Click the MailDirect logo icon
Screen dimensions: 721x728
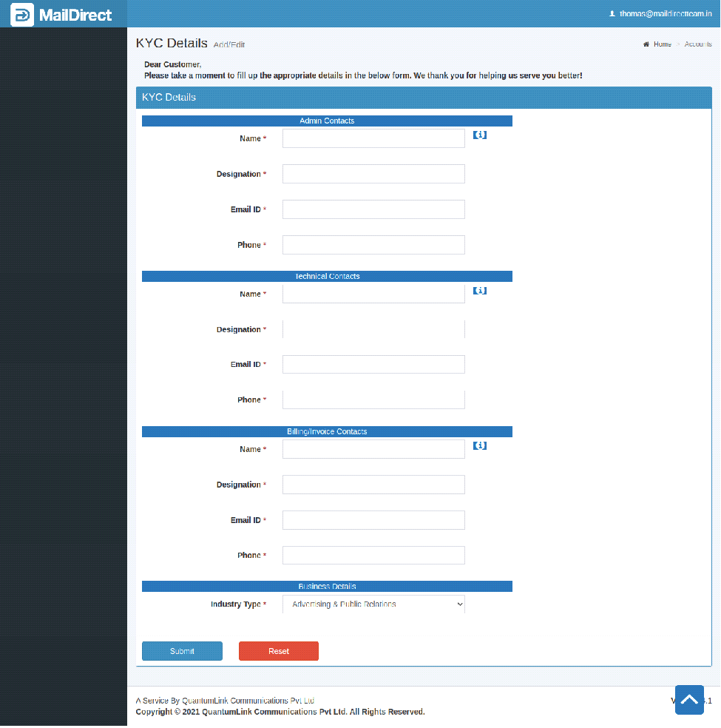[x=22, y=14]
